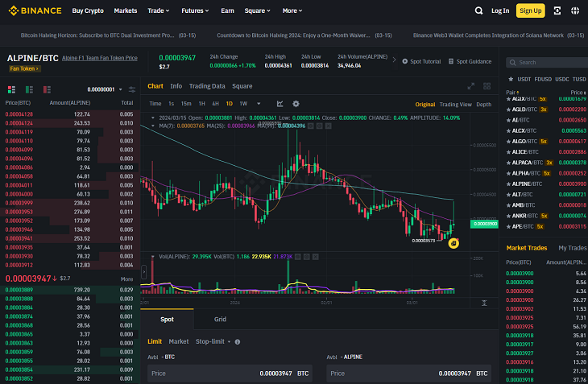Select 15m chart interval
This screenshot has width=588, height=384.
click(x=186, y=104)
